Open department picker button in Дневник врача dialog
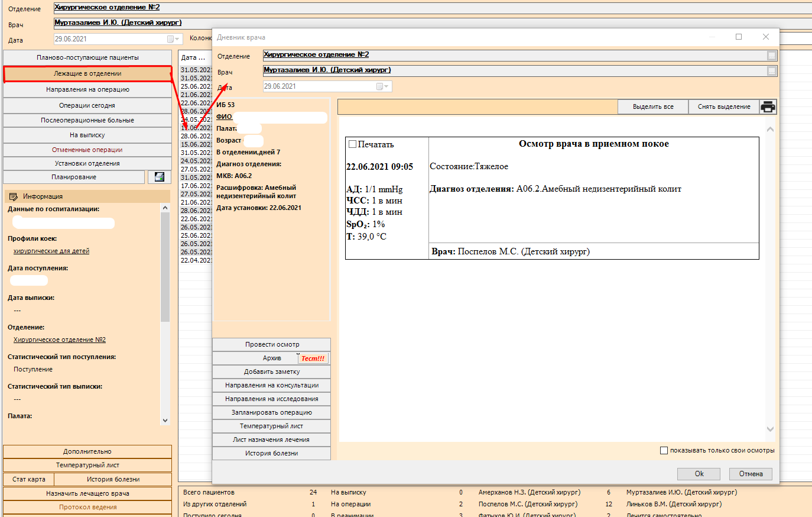Viewport: 812px width, 517px height. pyautogui.click(x=771, y=56)
